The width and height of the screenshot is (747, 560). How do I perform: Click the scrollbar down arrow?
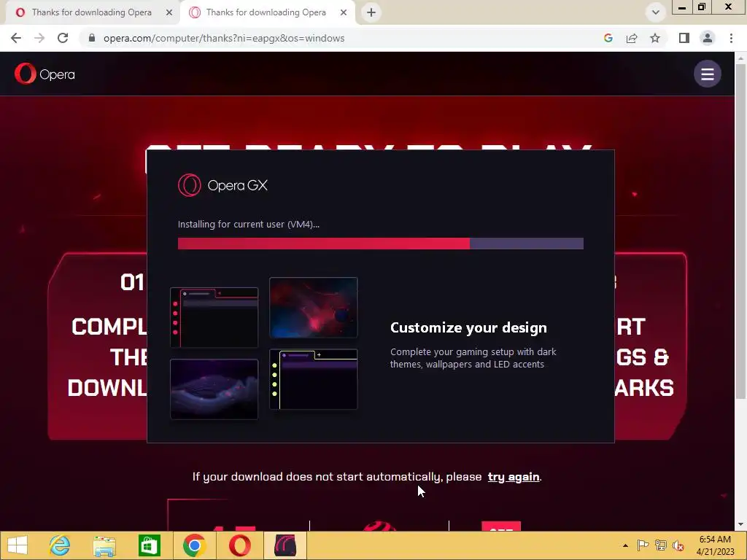(x=741, y=524)
